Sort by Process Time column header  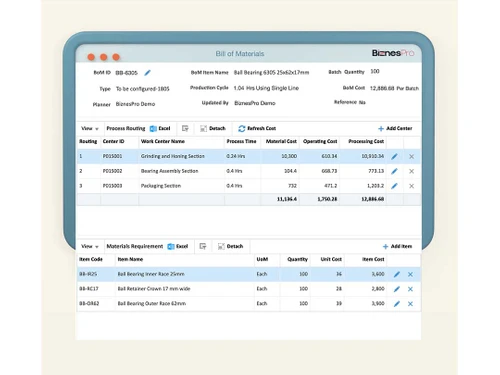241,141
